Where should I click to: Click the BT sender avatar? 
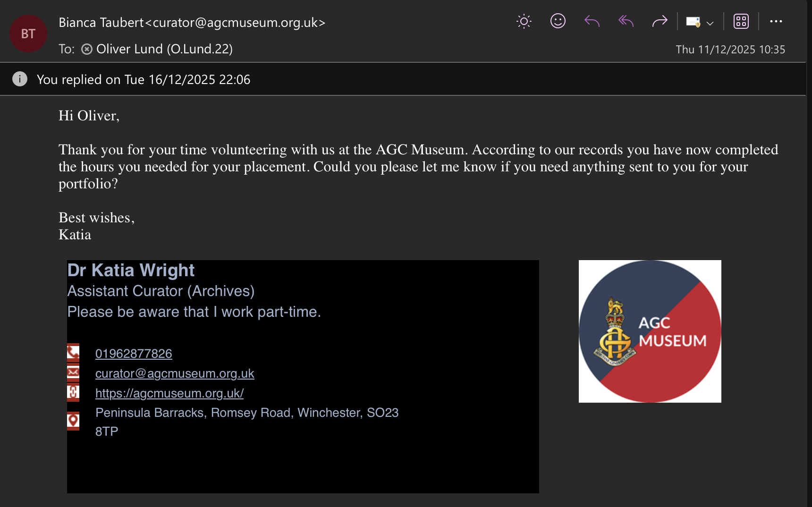tap(28, 34)
